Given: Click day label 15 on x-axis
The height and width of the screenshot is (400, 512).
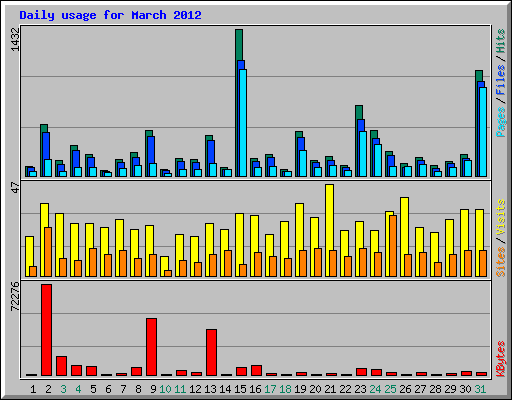Looking at the screenshot, I should coord(240,389).
